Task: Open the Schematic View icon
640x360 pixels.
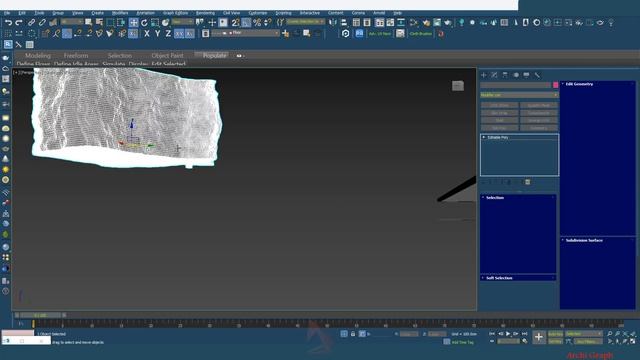Action: pos(401,23)
